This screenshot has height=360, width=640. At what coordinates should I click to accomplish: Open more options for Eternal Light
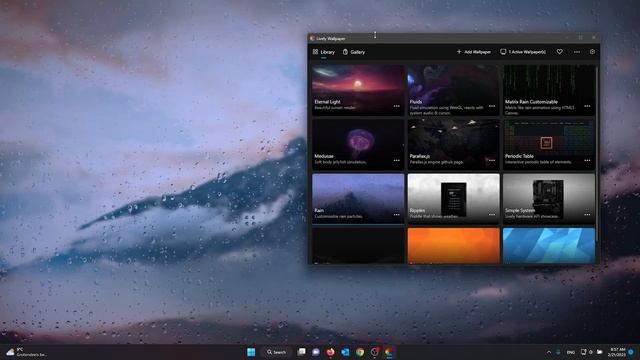(397, 106)
